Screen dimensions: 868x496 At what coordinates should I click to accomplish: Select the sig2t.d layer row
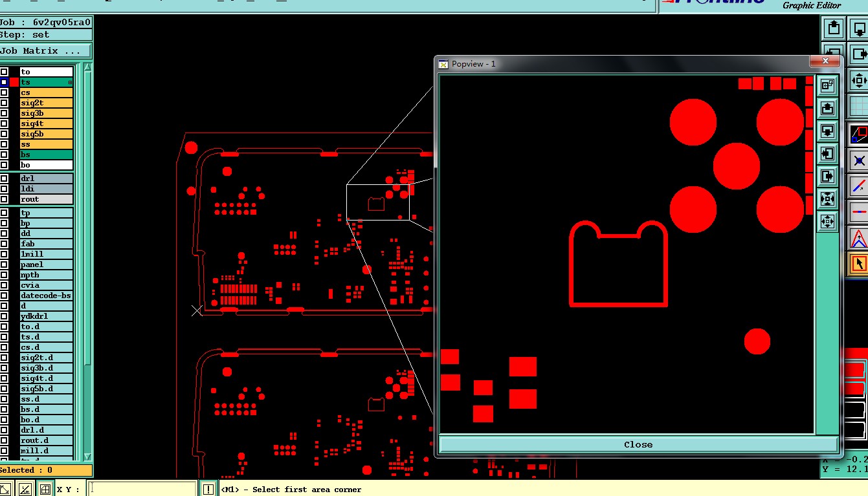[x=46, y=358]
